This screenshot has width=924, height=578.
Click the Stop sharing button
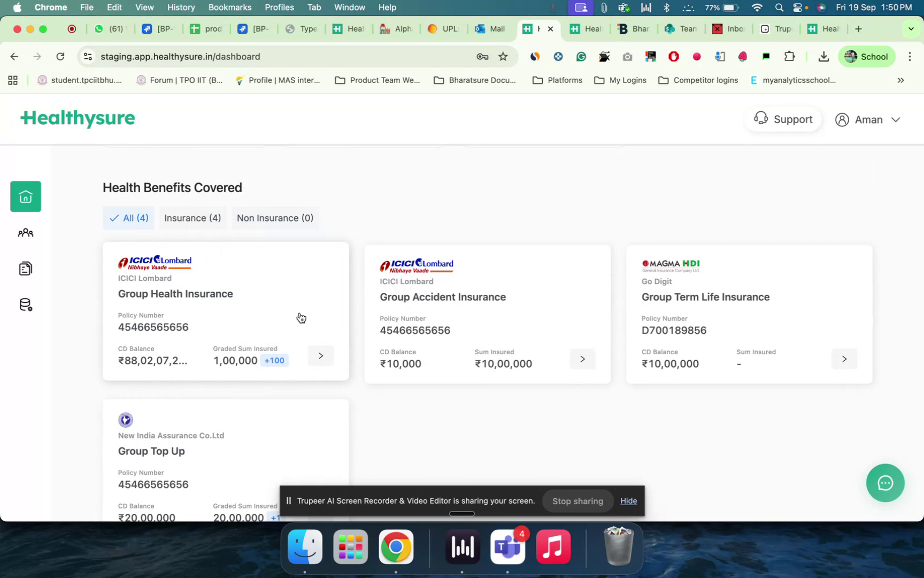coord(577,501)
